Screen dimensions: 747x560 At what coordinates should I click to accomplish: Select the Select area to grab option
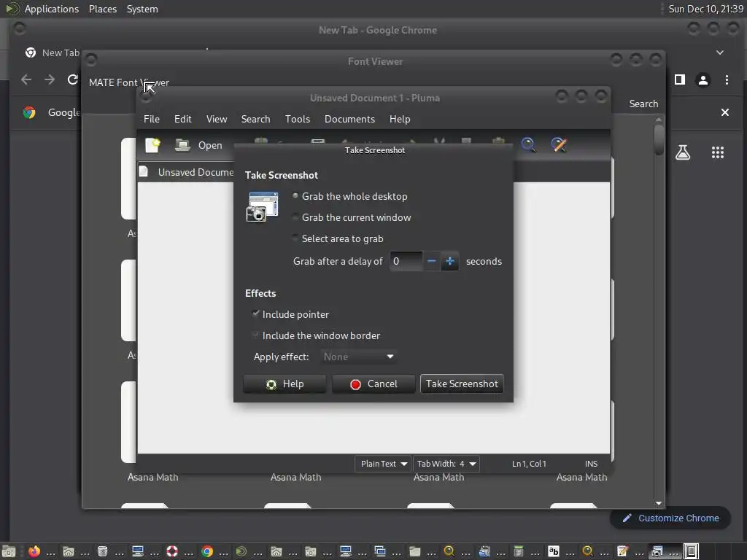[x=338, y=238]
